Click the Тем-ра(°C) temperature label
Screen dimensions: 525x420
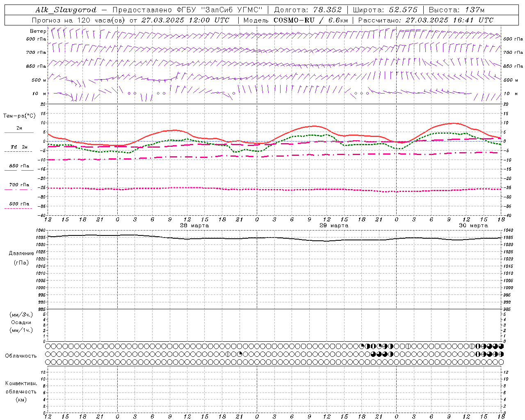(19, 116)
